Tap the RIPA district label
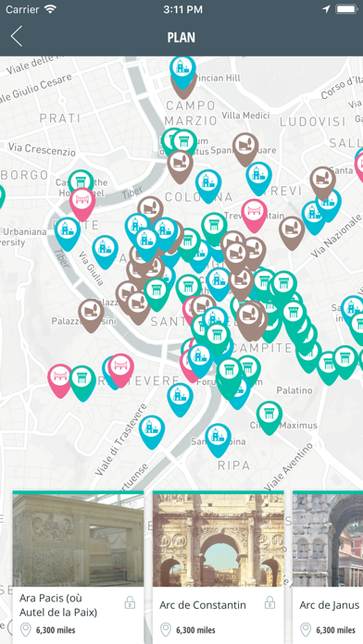Image resolution: width=363 pixels, height=644 pixels. 234,465
